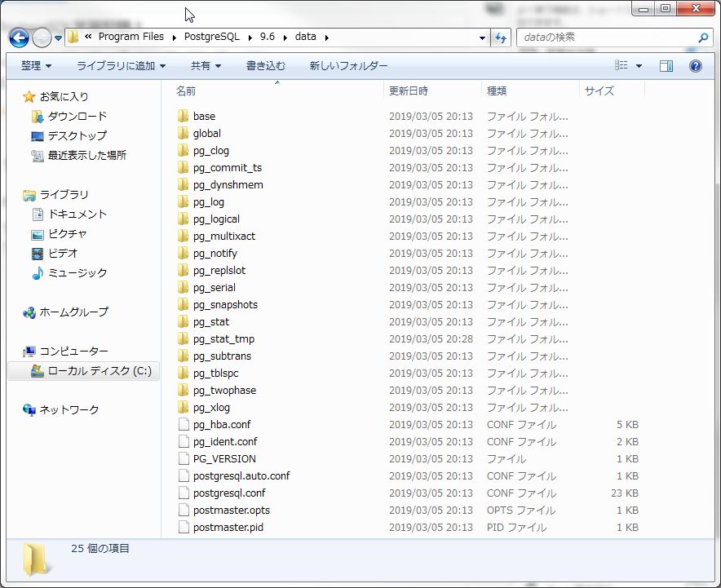
Task: Open Help with the question mark icon
Action: tap(696, 66)
